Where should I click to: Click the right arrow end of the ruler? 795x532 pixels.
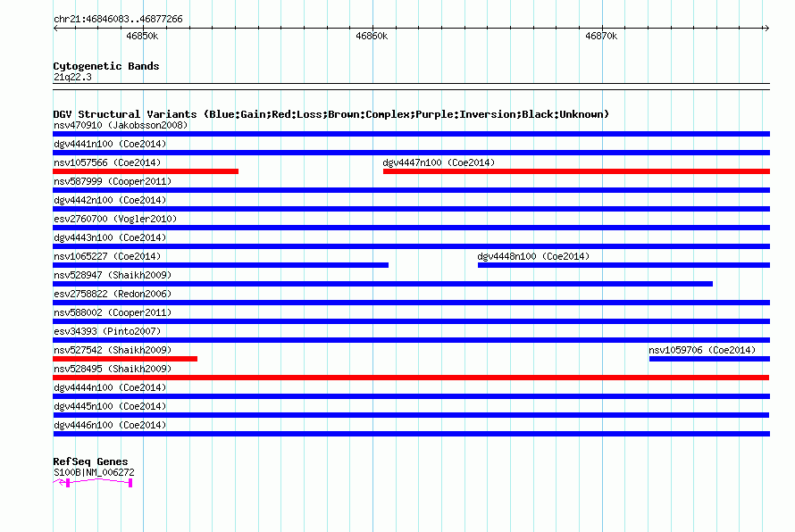tap(766, 28)
